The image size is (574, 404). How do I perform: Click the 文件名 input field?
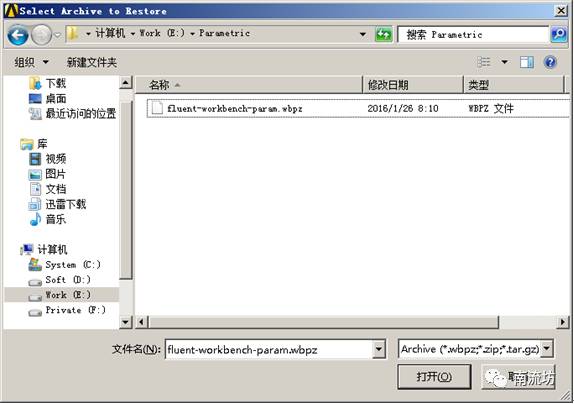point(269,349)
